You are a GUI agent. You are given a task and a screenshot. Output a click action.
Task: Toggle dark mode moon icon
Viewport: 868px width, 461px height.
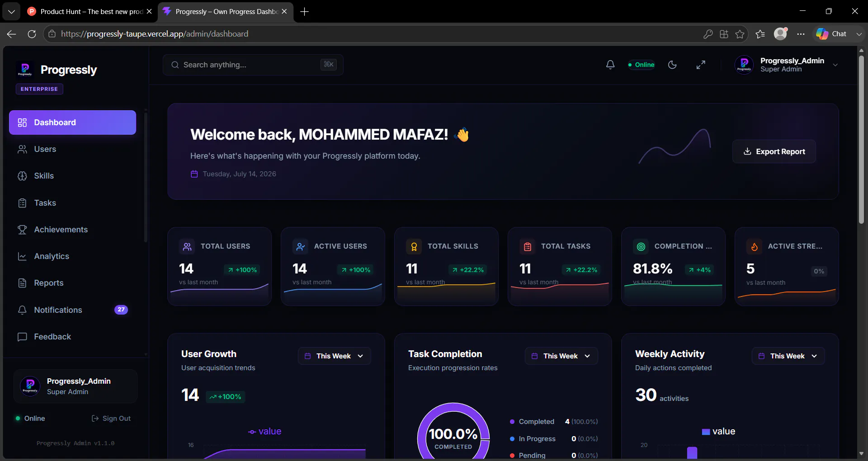click(672, 65)
